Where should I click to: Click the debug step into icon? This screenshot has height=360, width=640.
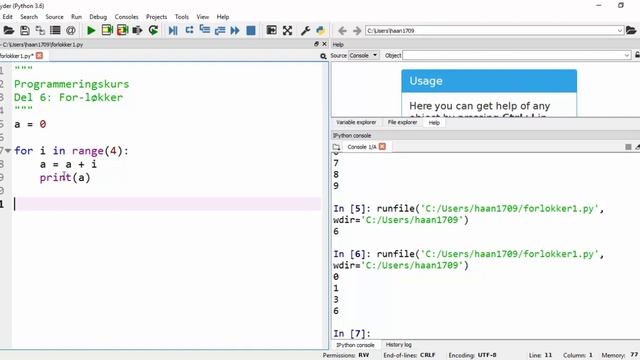[x=204, y=30]
